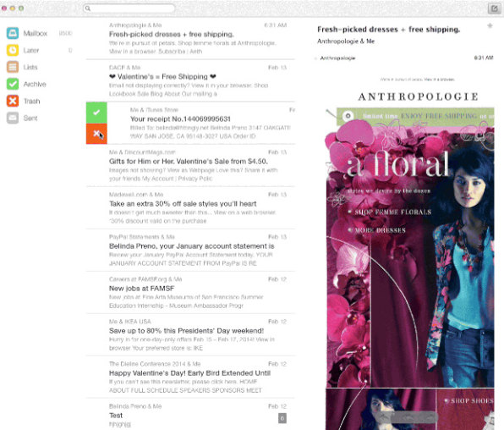Click the search magnifier icon

[x=88, y=8]
